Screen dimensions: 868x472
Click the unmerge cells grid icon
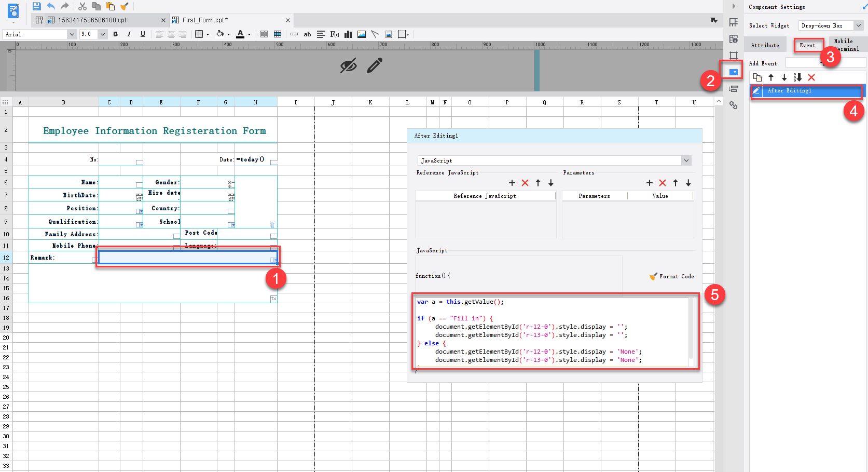pos(278,34)
